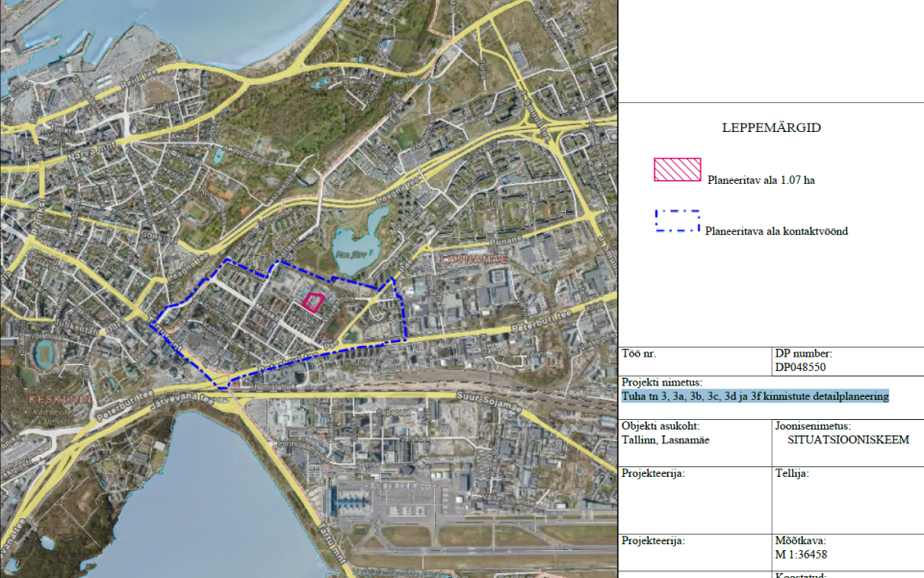
Task: Click the highlighted Tuha tn project name
Action: (x=756, y=396)
